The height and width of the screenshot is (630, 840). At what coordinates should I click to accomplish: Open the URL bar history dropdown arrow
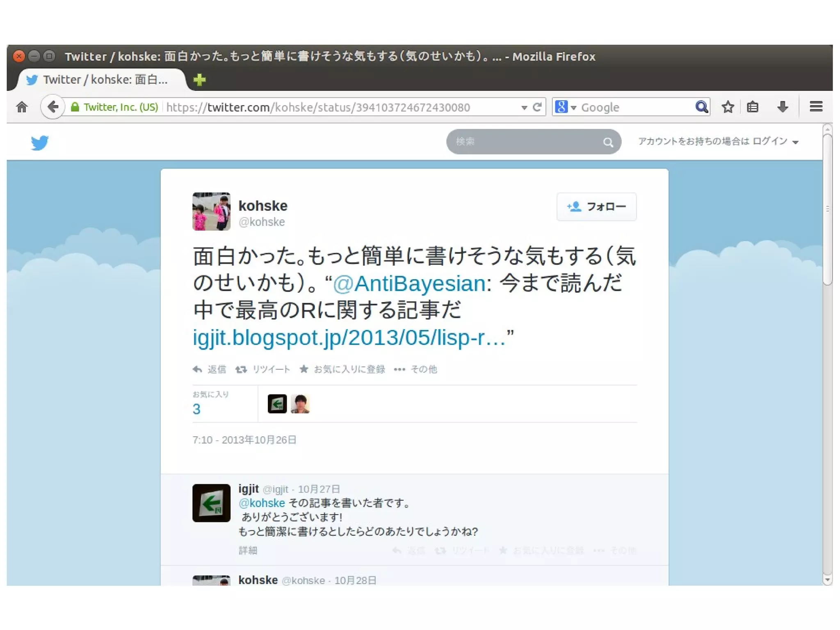(524, 108)
